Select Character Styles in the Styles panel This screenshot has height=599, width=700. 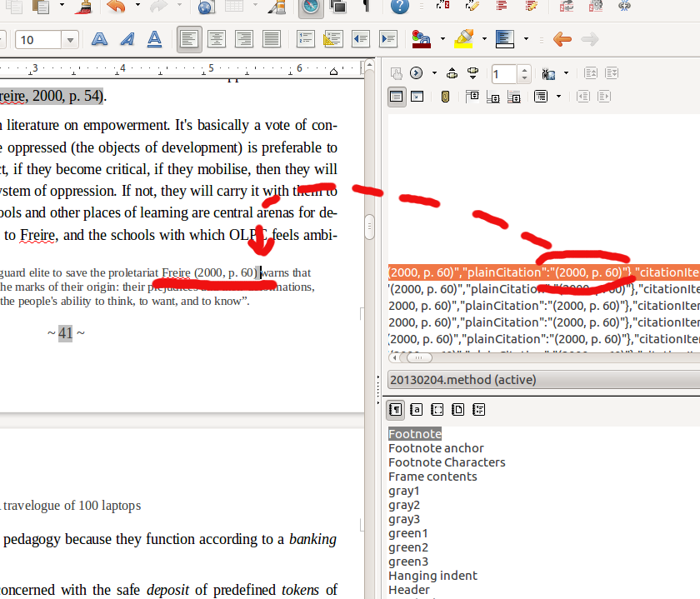pyautogui.click(x=416, y=409)
